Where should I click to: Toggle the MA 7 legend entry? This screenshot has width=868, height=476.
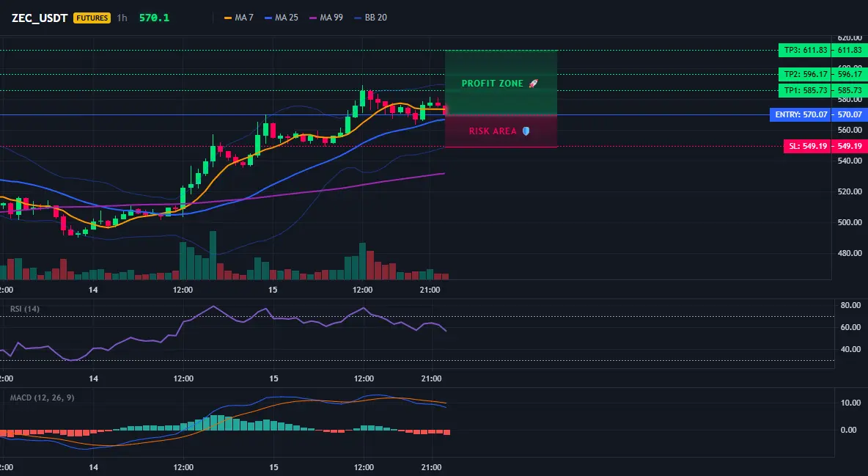click(x=238, y=18)
